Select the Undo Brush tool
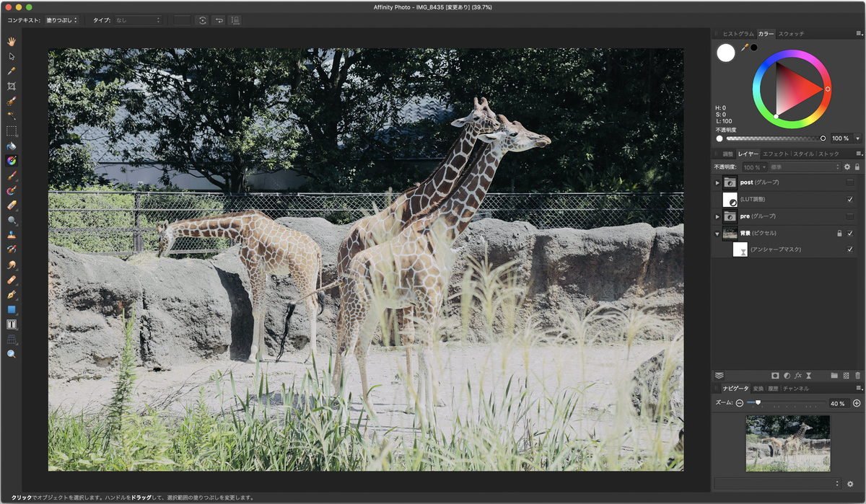The image size is (866, 504). tap(12, 249)
